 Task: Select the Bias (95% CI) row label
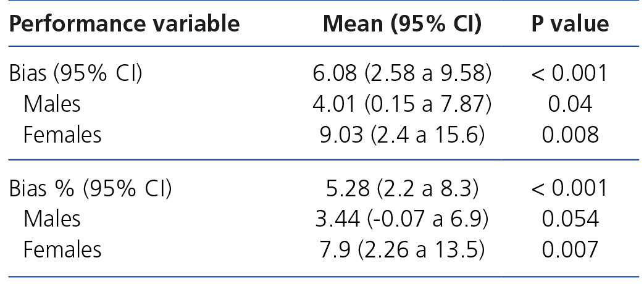tap(76, 73)
